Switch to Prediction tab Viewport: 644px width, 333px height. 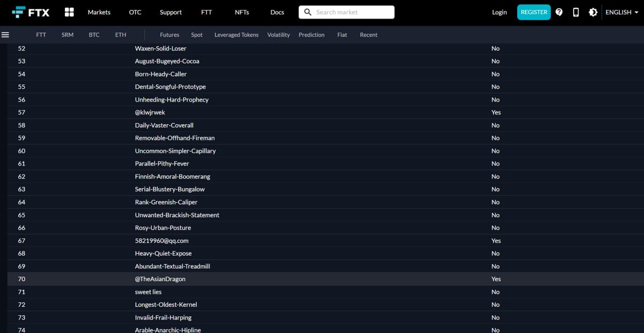click(311, 35)
